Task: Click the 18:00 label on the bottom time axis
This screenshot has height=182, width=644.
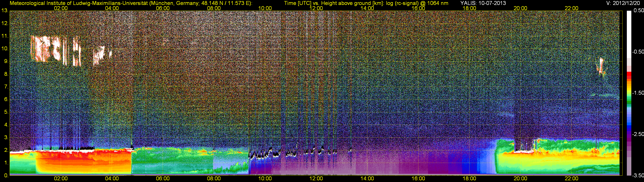Action: (x=469, y=179)
